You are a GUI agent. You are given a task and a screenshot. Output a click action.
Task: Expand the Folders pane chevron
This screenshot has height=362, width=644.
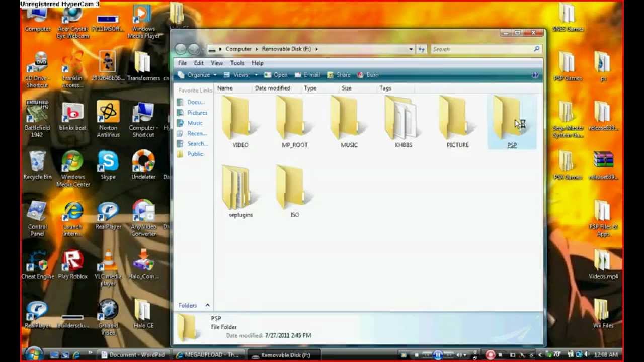(x=207, y=305)
